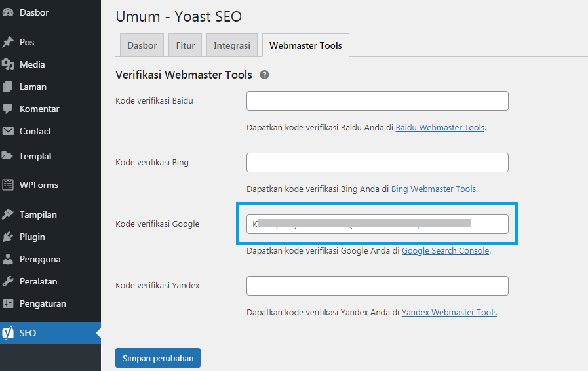Click the Laman pages icon
Viewport: 588px width, 371px height.
pyautogui.click(x=7, y=87)
